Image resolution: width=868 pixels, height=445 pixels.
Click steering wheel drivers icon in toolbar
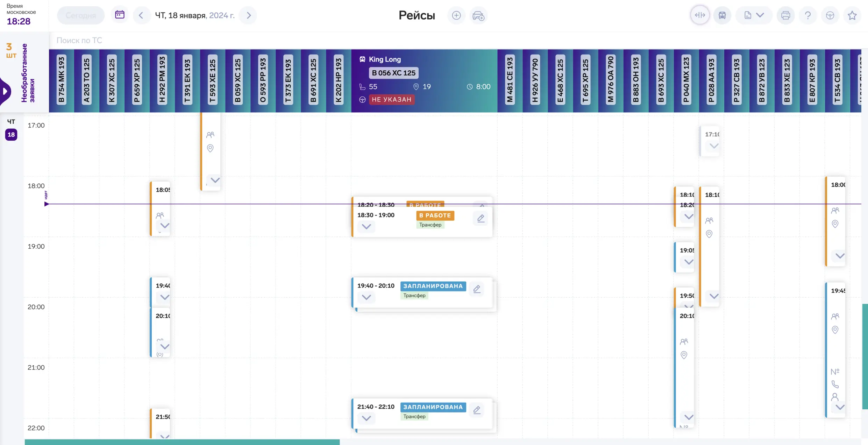(830, 15)
